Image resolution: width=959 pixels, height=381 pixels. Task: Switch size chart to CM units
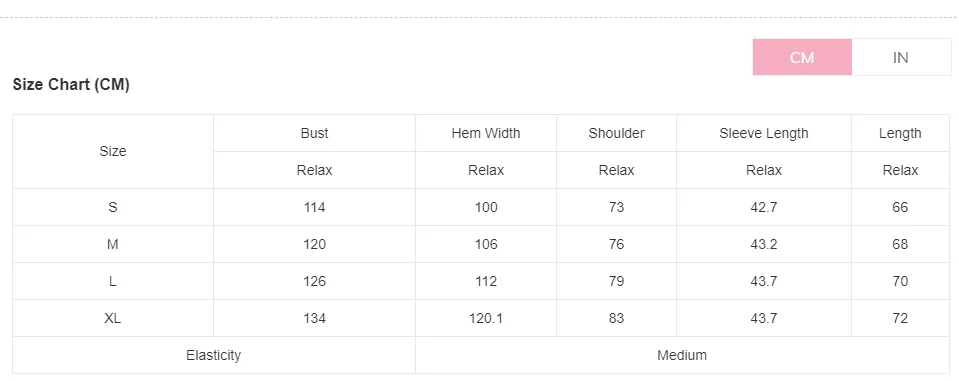tap(802, 57)
